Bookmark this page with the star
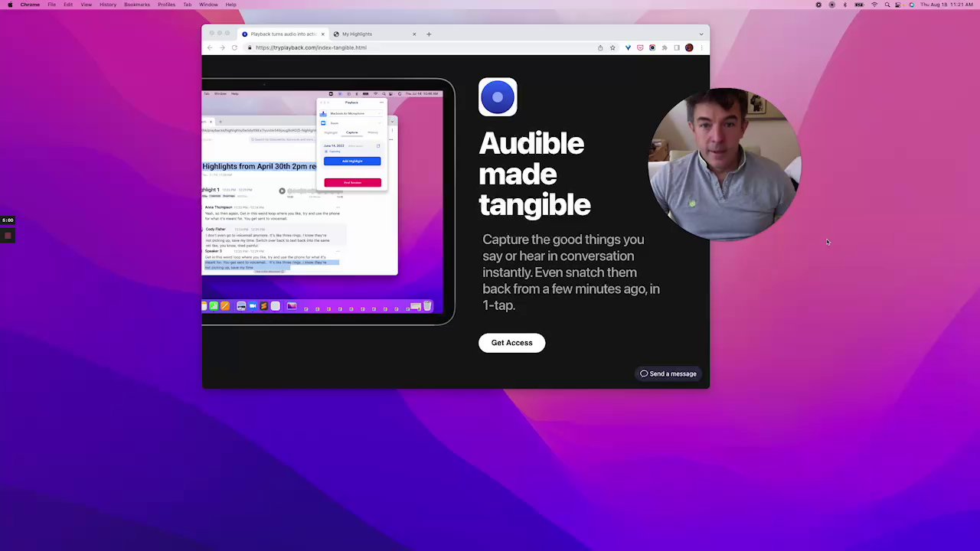The image size is (980, 551). tap(612, 47)
